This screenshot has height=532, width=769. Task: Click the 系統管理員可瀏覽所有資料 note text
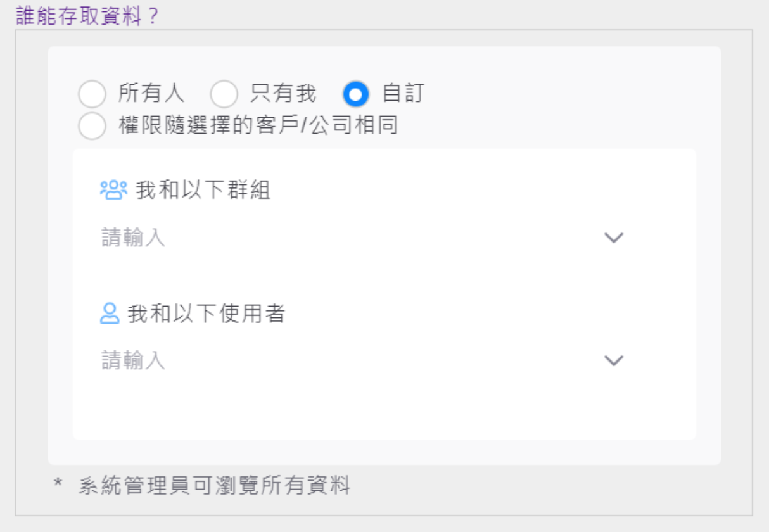[x=214, y=486]
